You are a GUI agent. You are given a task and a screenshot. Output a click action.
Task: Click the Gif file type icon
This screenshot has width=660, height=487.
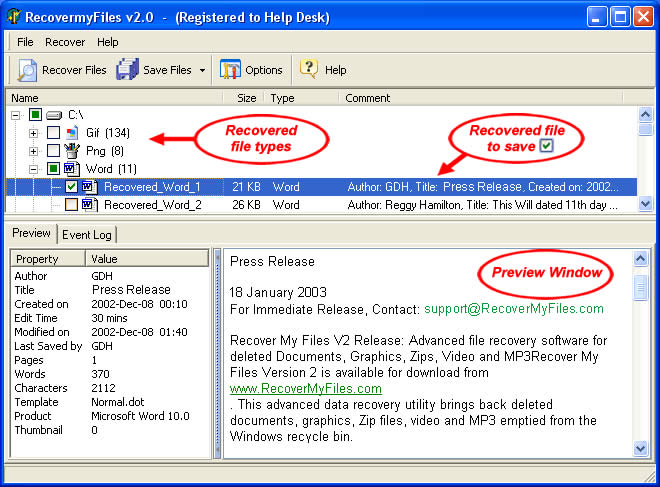(72, 133)
